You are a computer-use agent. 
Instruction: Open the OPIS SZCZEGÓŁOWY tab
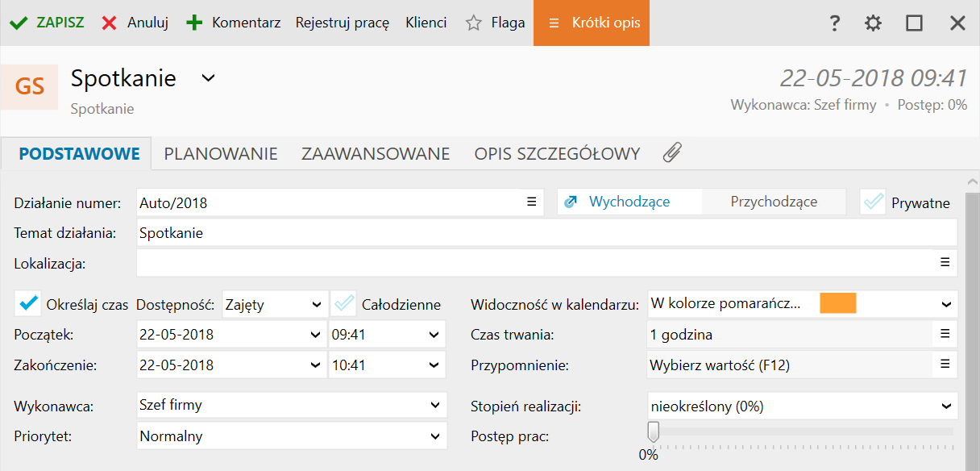[557, 153]
